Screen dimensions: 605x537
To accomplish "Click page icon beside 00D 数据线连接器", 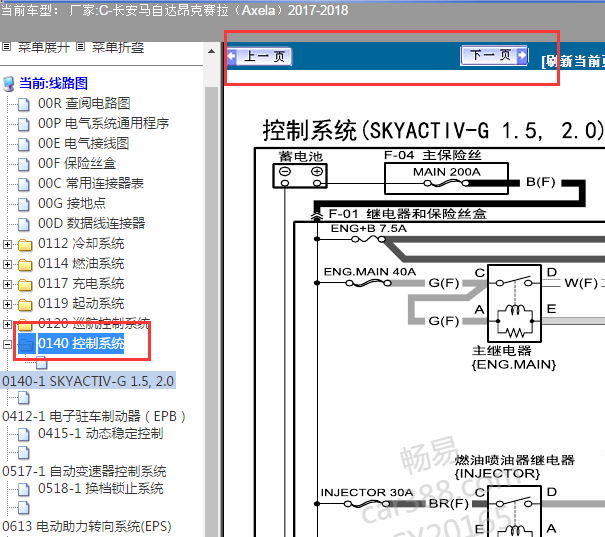I will 24,224.
